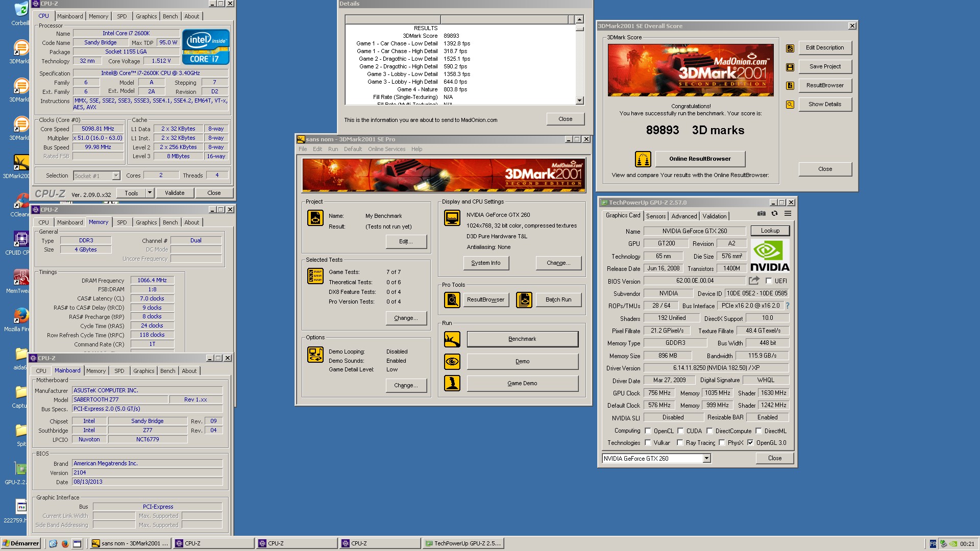Click the Démarrer start button
Viewport: 980px width, 551px height.
click(21, 544)
